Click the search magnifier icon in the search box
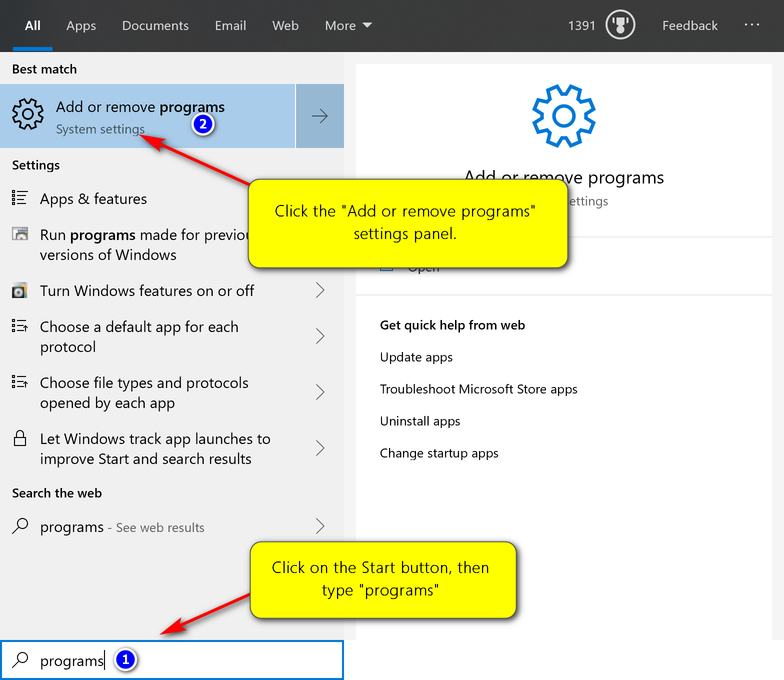This screenshot has height=680, width=784. pyautogui.click(x=20, y=659)
